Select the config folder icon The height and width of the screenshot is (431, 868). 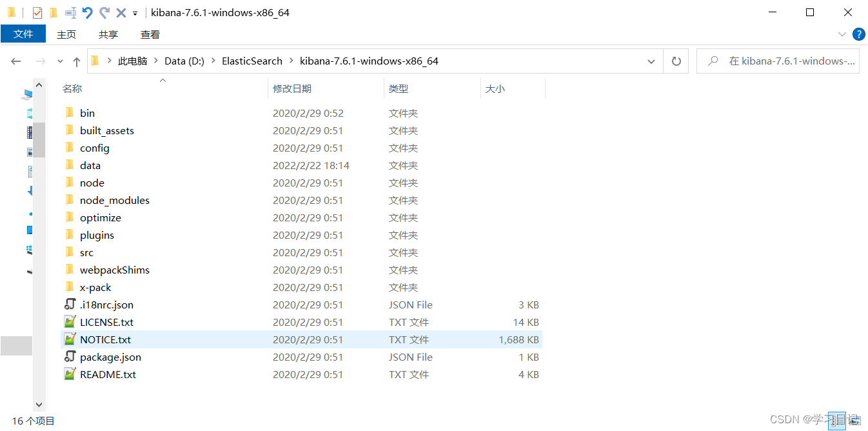point(70,148)
